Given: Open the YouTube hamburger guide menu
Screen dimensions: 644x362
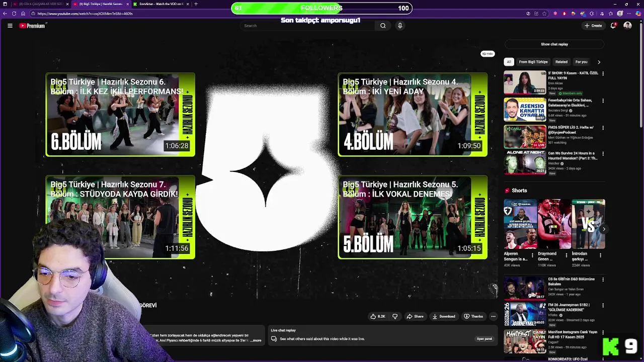Looking at the screenshot, I should pos(10,26).
